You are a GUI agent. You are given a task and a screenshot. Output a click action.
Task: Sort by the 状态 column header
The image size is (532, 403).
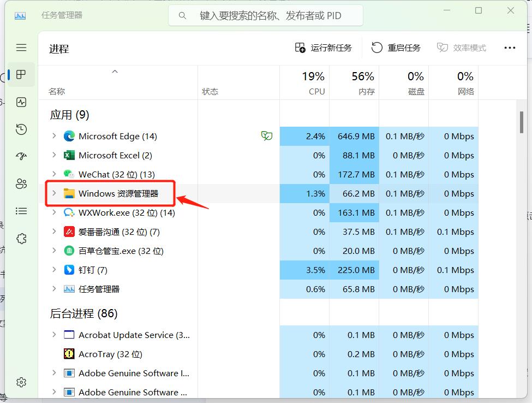coord(238,82)
